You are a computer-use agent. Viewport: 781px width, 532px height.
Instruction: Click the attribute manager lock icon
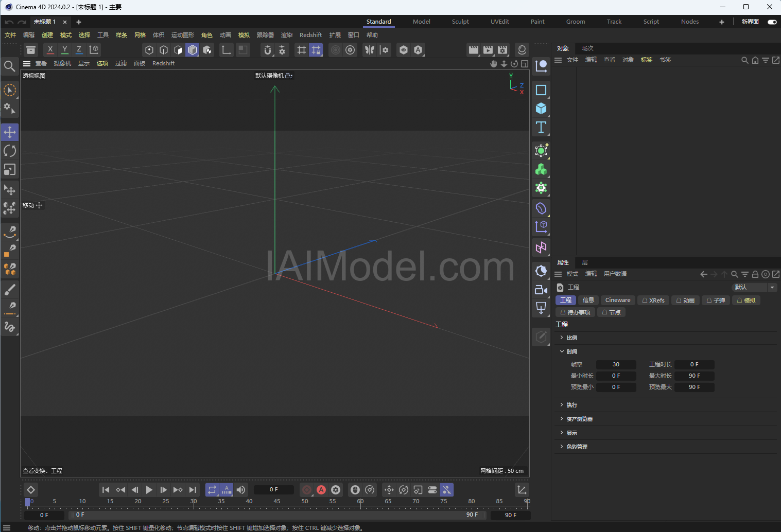pos(755,274)
